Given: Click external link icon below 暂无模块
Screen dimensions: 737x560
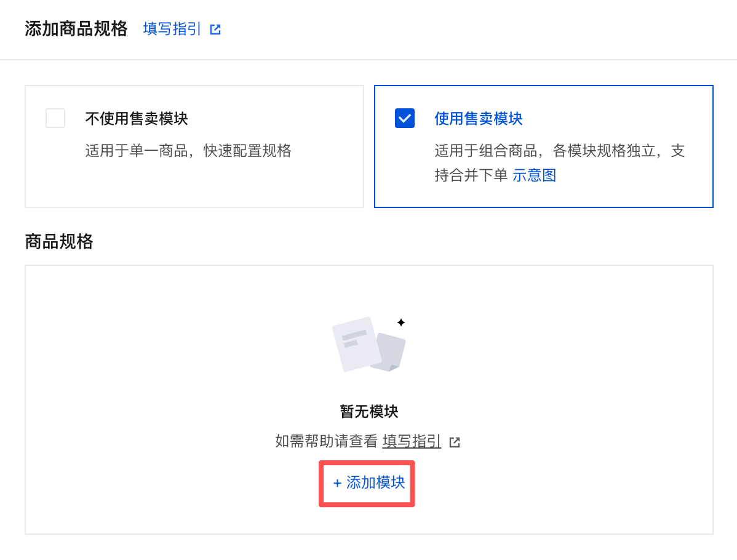Looking at the screenshot, I should (455, 442).
